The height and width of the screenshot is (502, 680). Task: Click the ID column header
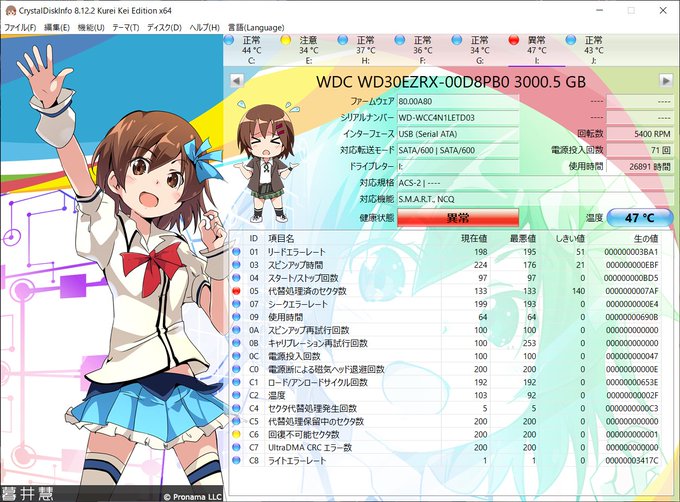coord(254,238)
